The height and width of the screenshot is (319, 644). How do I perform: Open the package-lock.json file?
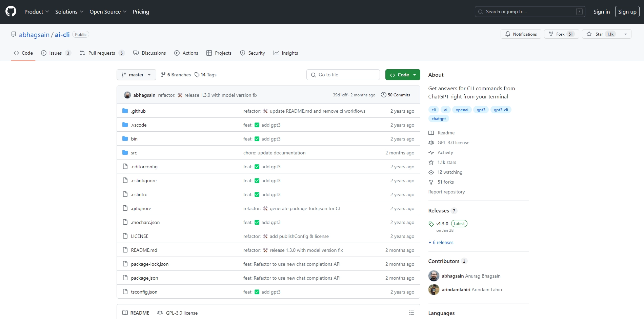coord(150,264)
